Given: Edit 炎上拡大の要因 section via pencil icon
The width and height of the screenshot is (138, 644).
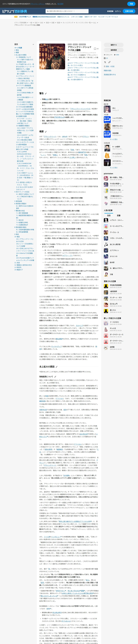Looking at the screenshot, I should point(57,367).
